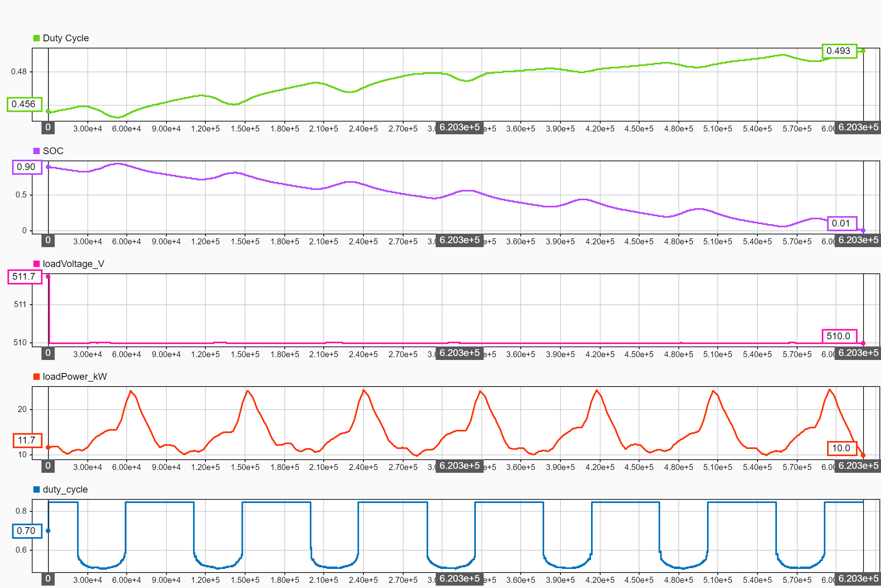Click middle 6.203e+5 time-difference label, loadVoltage_V plot
The width and height of the screenshot is (881, 588).
click(x=460, y=353)
